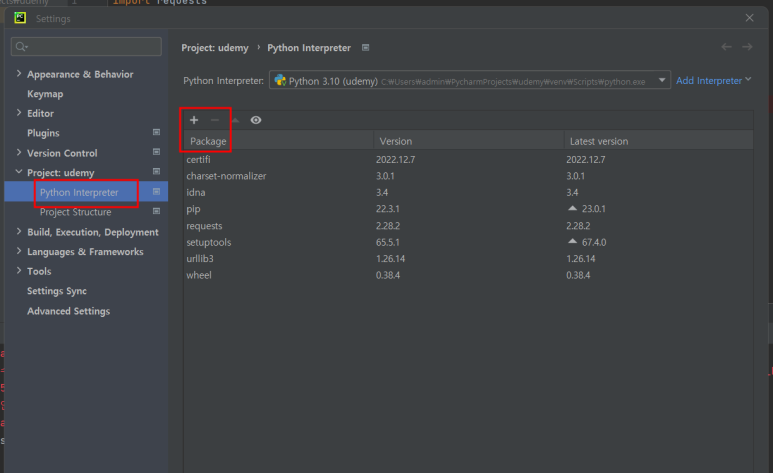Viewport: 773px width, 473px height.
Task: Expand the Tools section
Action: point(19,271)
